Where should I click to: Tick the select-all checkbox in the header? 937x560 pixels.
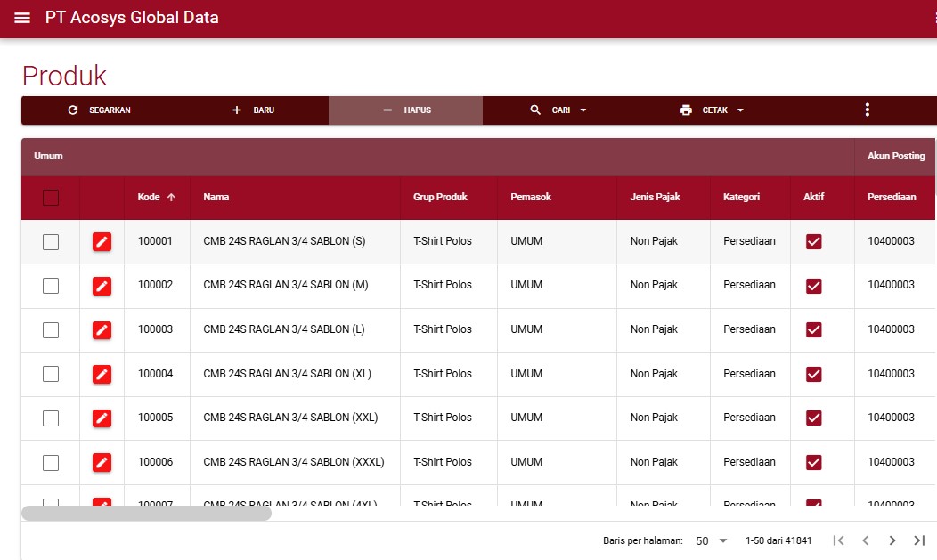pyautogui.click(x=51, y=198)
